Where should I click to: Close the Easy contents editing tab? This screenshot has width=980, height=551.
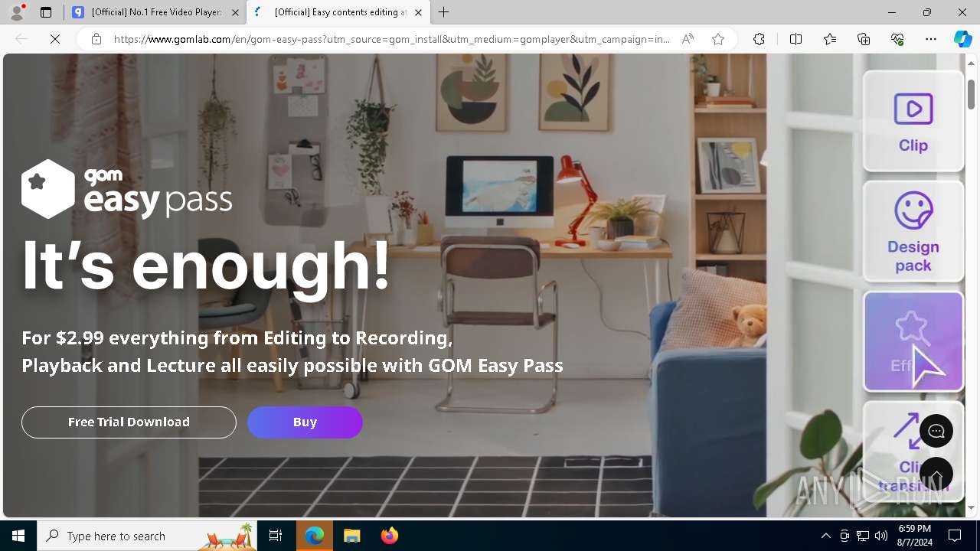click(x=418, y=12)
